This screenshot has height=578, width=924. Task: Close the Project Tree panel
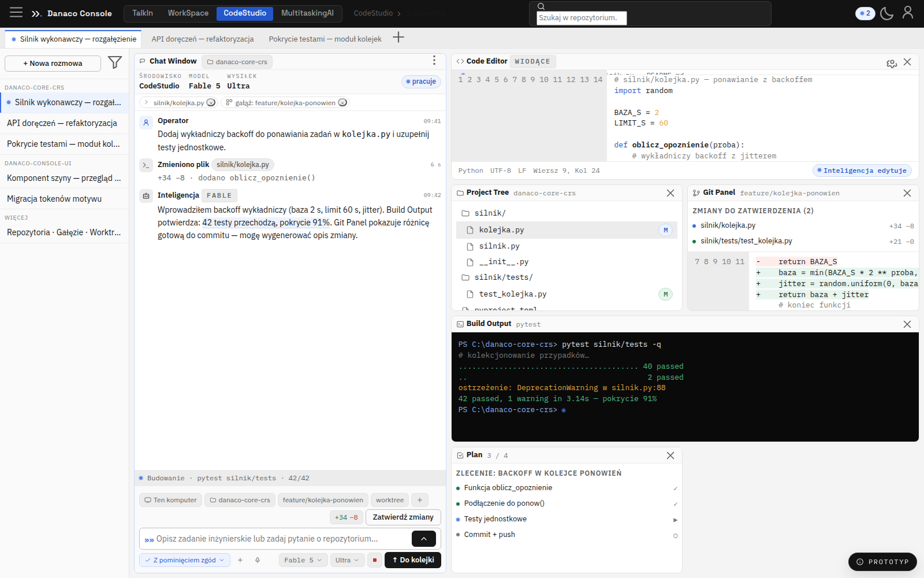coord(670,193)
